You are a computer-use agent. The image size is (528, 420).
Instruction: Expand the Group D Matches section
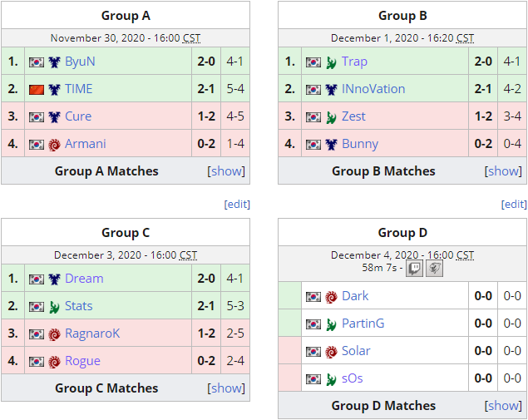(x=503, y=406)
